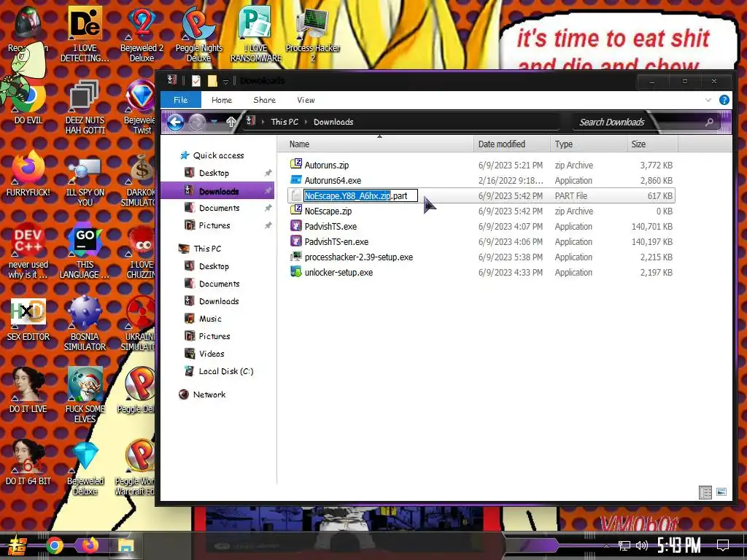Open the Home ribbon tab

click(222, 100)
